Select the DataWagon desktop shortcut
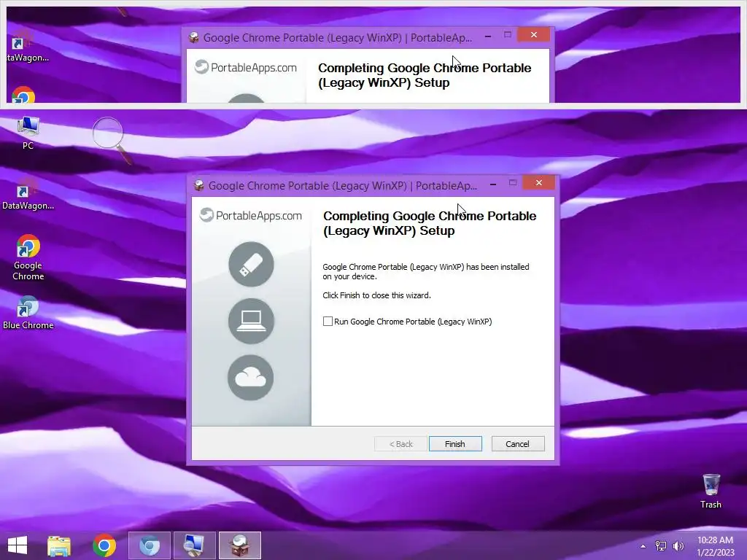Image resolution: width=747 pixels, height=560 pixels. [x=28, y=195]
